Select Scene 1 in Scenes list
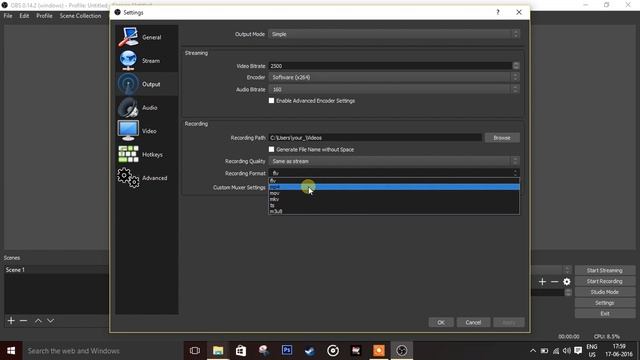The width and height of the screenshot is (640, 360). click(x=56, y=270)
